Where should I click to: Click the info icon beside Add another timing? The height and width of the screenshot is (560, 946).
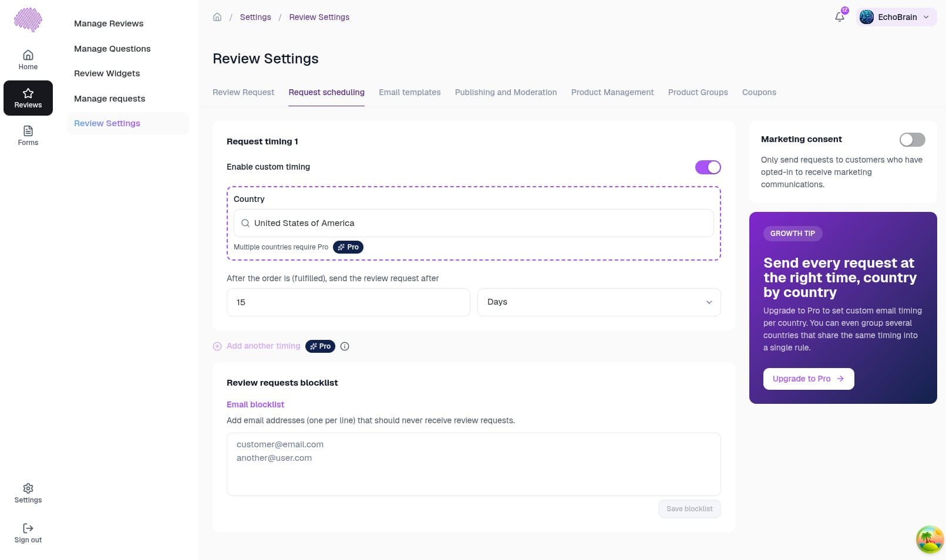pos(345,346)
